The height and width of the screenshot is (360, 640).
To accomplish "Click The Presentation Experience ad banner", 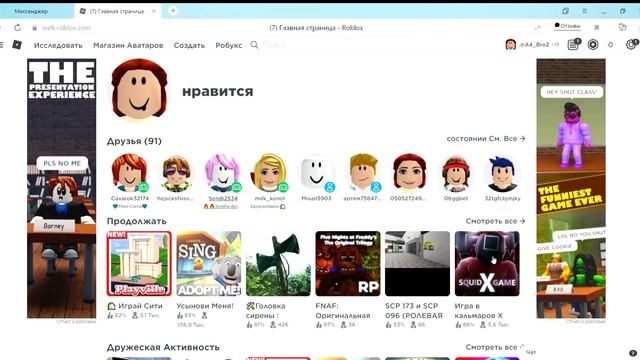I will click(62, 188).
